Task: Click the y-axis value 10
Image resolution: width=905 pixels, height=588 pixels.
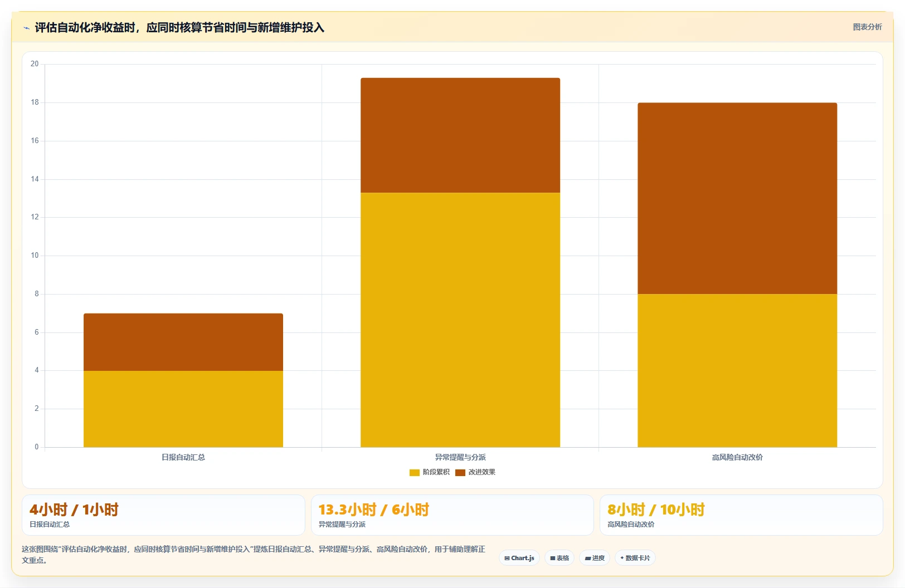Action: [x=35, y=256]
